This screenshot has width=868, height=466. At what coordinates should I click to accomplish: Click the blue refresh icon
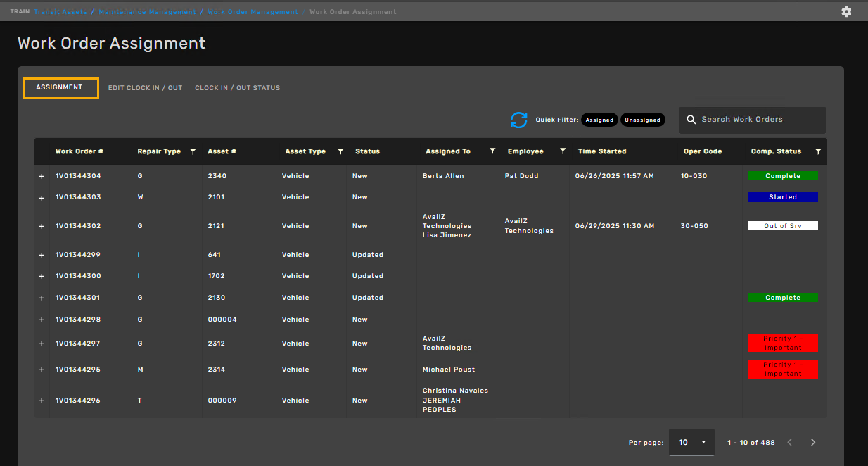(x=518, y=120)
